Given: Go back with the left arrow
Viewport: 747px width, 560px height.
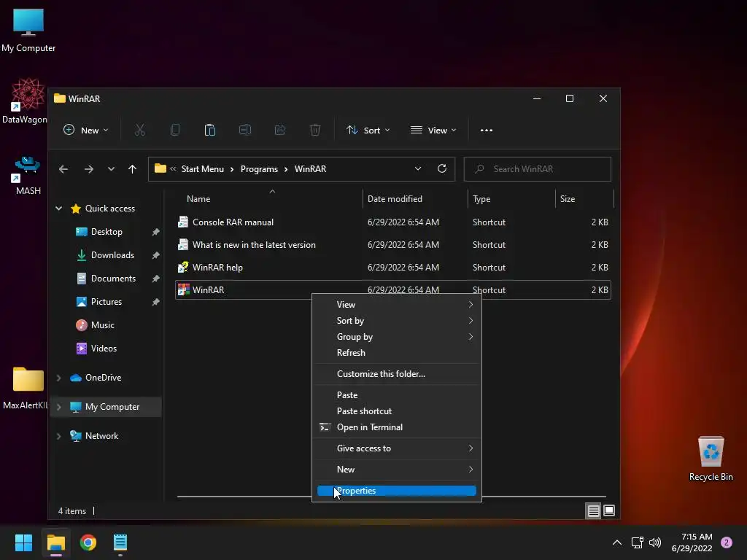Looking at the screenshot, I should tap(63, 169).
